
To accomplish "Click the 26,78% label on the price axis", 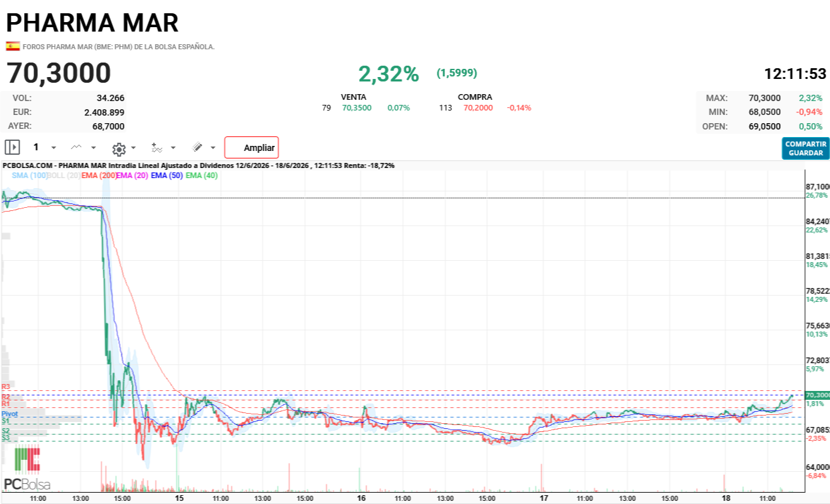I will tap(817, 196).
